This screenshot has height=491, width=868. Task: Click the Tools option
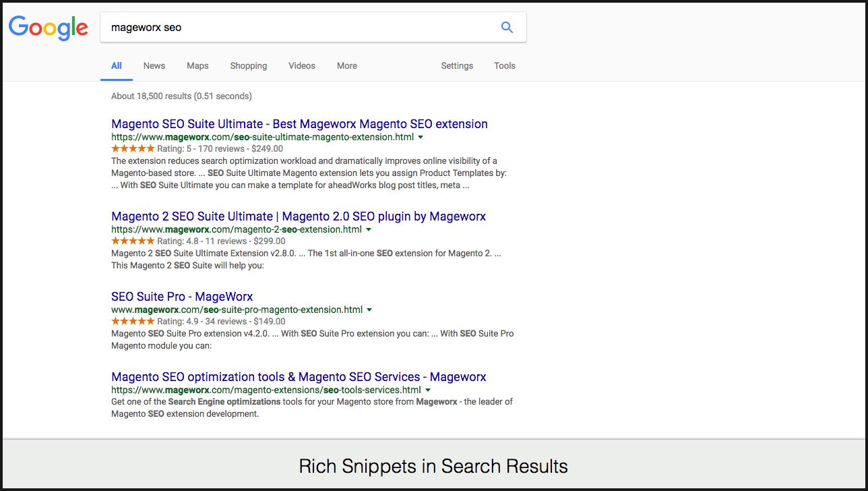click(x=504, y=66)
